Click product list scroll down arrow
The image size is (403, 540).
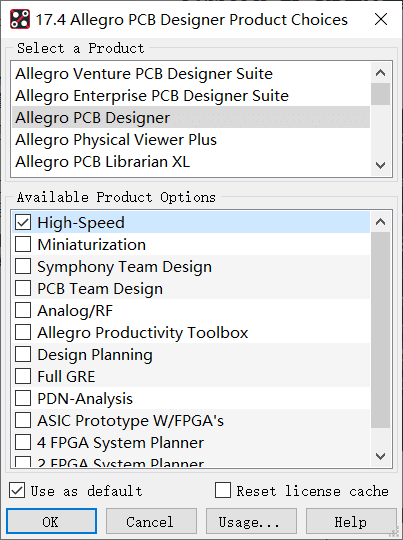[381, 165]
